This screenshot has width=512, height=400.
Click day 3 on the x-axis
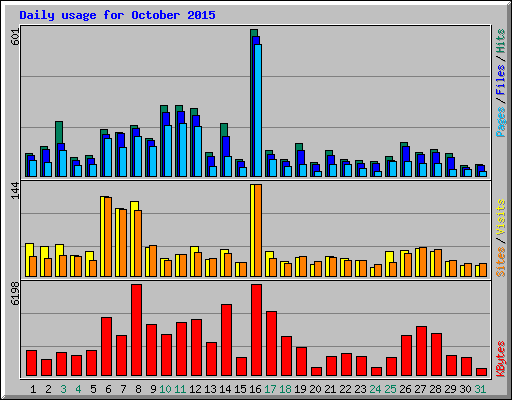(x=63, y=389)
